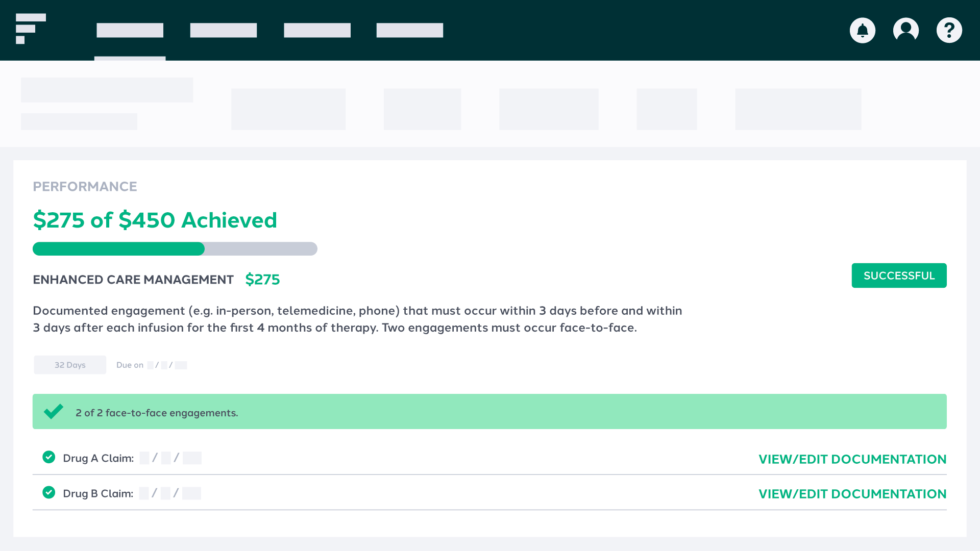This screenshot has width=980, height=551.
Task: Click the help question mark icon
Action: [x=949, y=31]
